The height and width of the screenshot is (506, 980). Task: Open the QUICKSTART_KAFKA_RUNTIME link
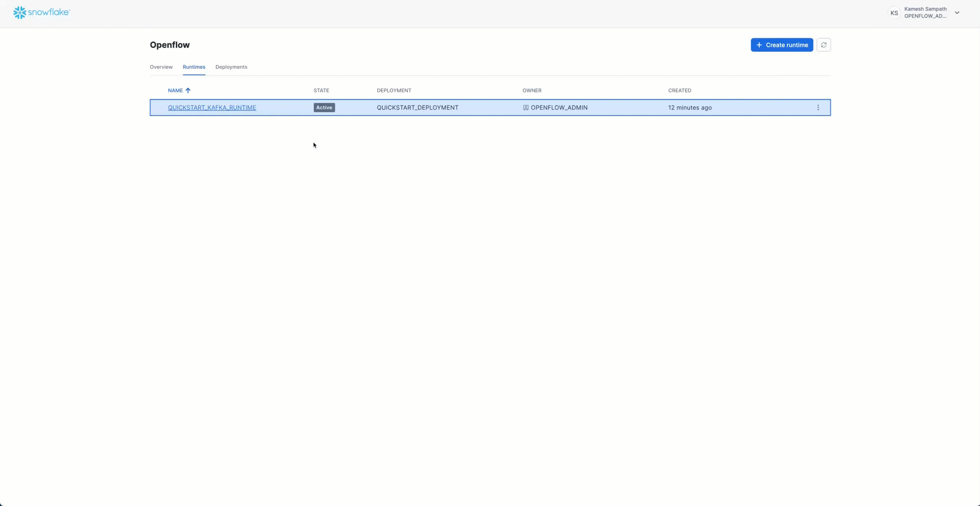pyautogui.click(x=211, y=108)
